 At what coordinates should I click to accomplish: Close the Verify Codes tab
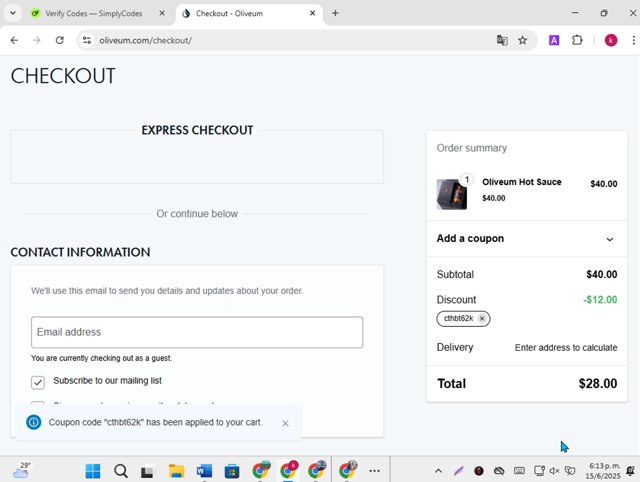coord(162,13)
